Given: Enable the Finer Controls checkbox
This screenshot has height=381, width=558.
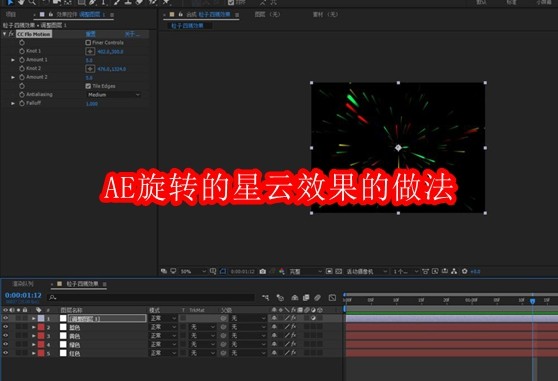Looking at the screenshot, I should 88,43.
